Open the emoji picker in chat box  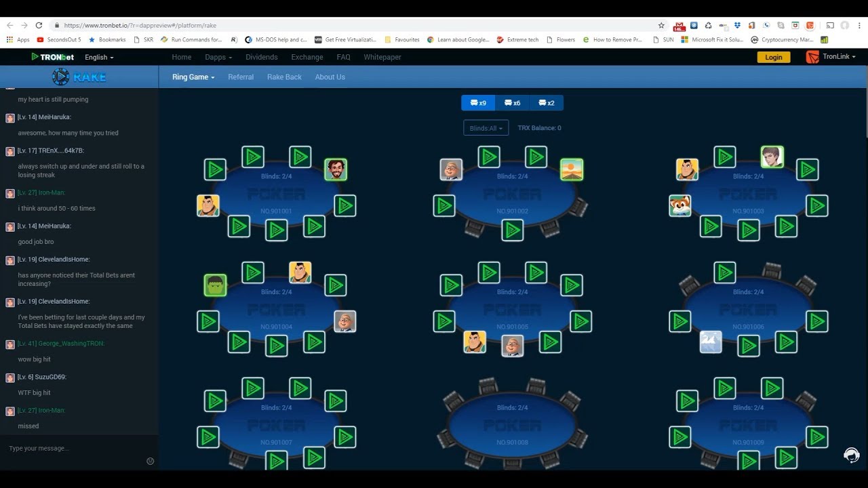click(x=151, y=461)
